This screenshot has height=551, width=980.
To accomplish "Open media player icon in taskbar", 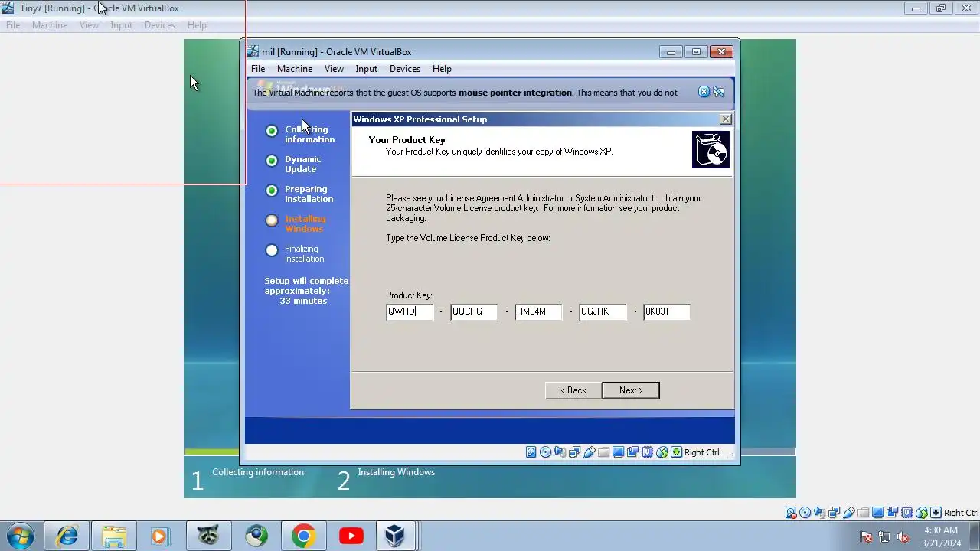I will 161,536.
